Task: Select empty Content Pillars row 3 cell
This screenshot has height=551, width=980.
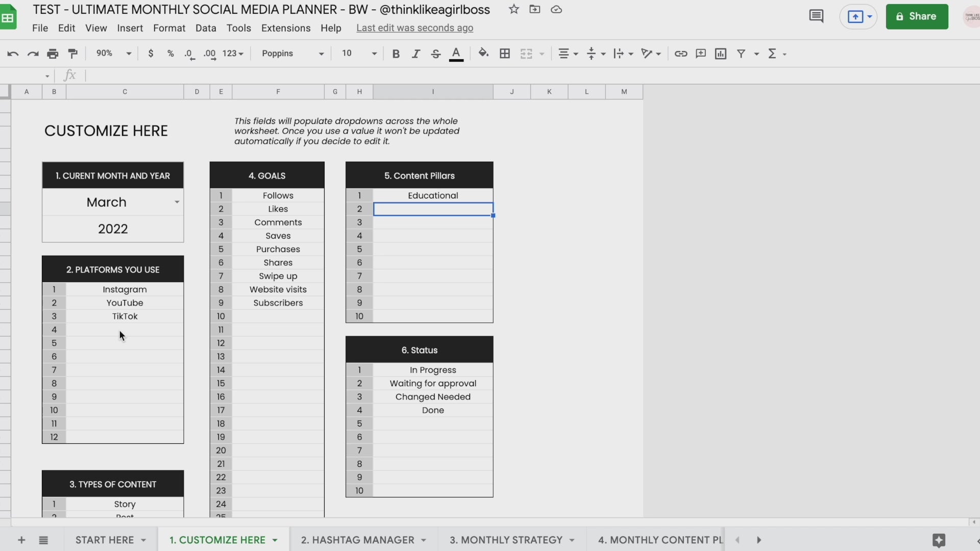Action: 433,222
